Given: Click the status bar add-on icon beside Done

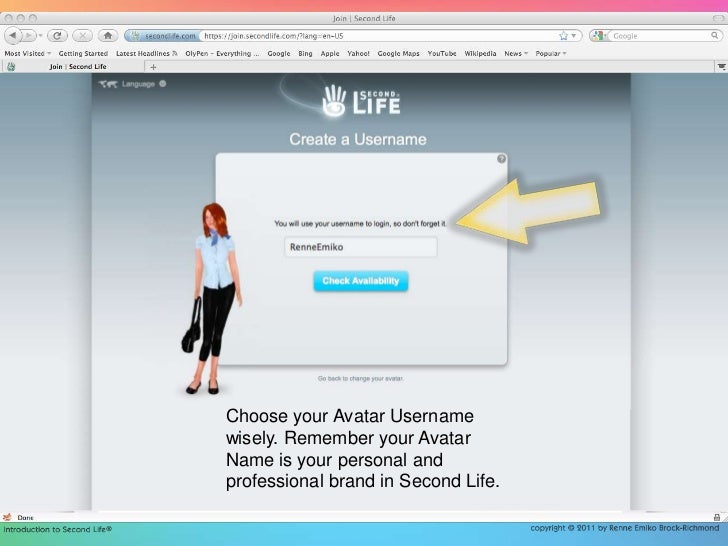Looking at the screenshot, I should [7, 517].
